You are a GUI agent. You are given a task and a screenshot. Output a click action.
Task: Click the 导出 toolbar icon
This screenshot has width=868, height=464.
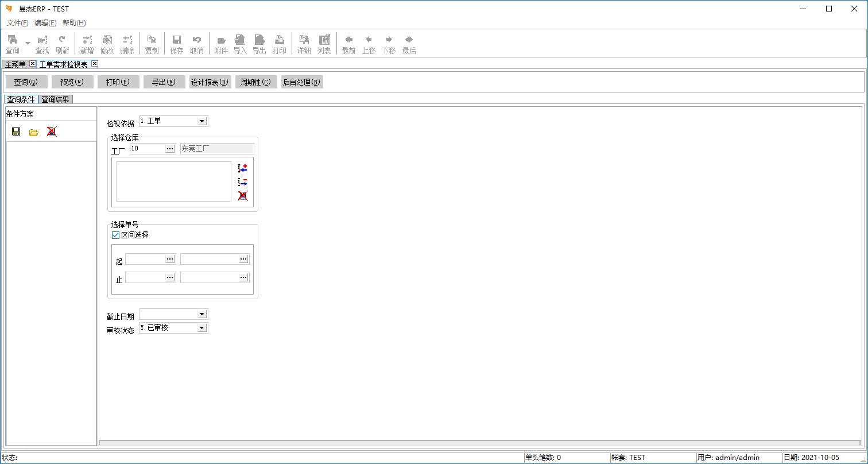[x=259, y=44]
